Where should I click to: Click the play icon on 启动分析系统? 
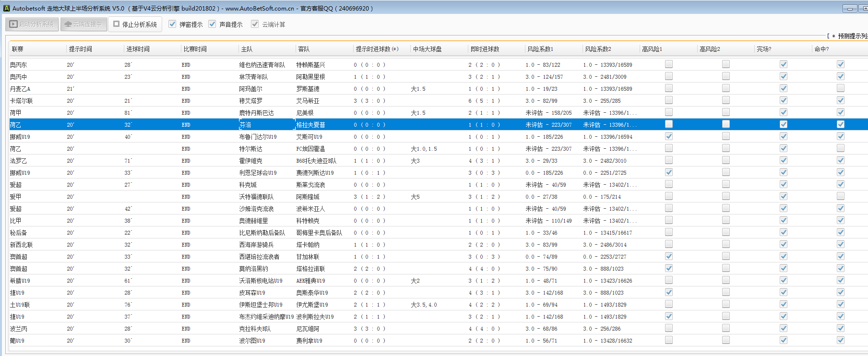click(13, 24)
